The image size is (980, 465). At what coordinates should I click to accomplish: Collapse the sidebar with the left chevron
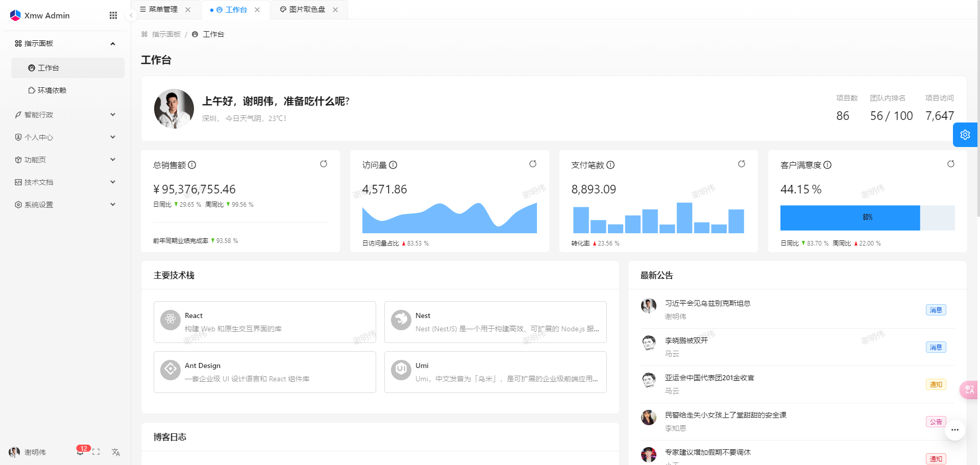click(x=131, y=15)
